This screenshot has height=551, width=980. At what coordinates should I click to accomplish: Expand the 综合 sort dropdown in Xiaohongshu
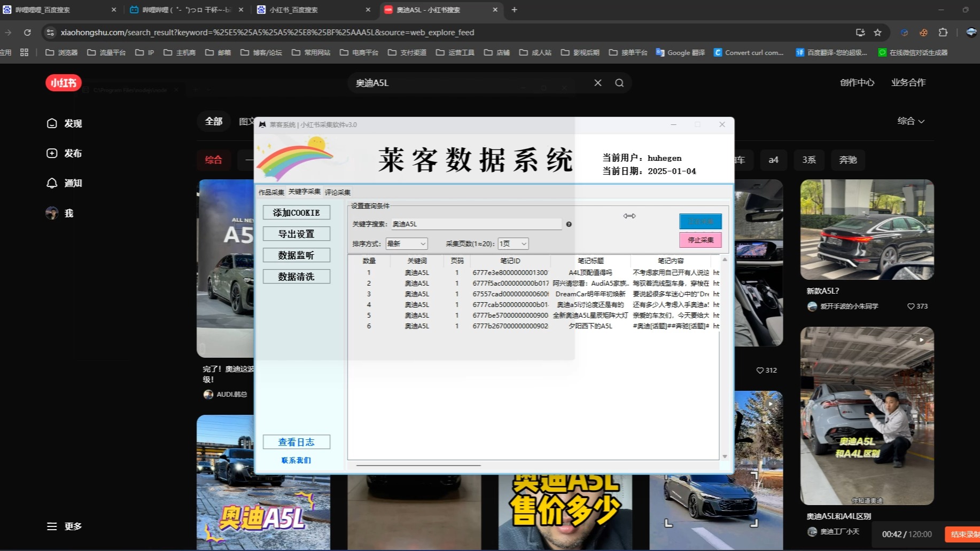pyautogui.click(x=911, y=121)
